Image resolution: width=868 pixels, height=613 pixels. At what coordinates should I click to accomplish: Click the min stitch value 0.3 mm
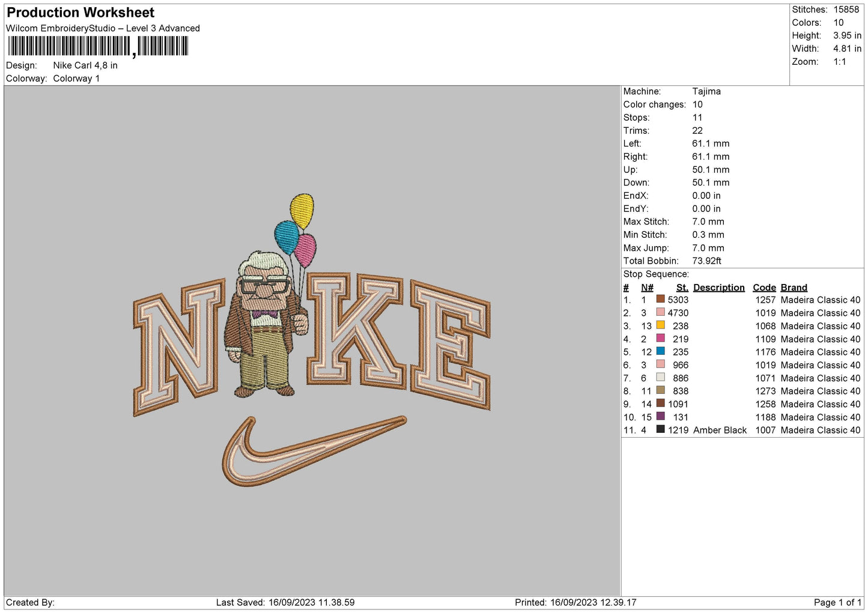(708, 235)
